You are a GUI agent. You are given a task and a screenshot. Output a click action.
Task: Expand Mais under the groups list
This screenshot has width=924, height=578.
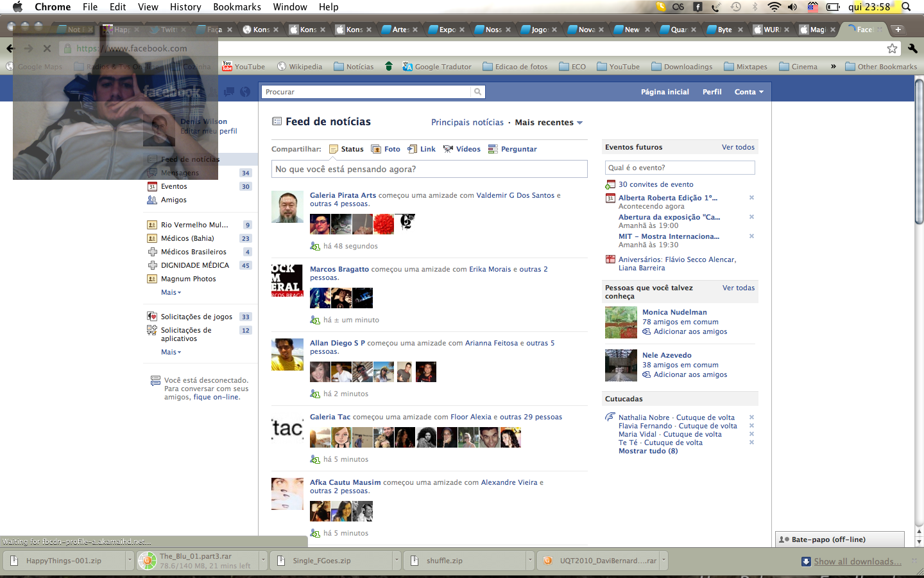click(x=171, y=292)
